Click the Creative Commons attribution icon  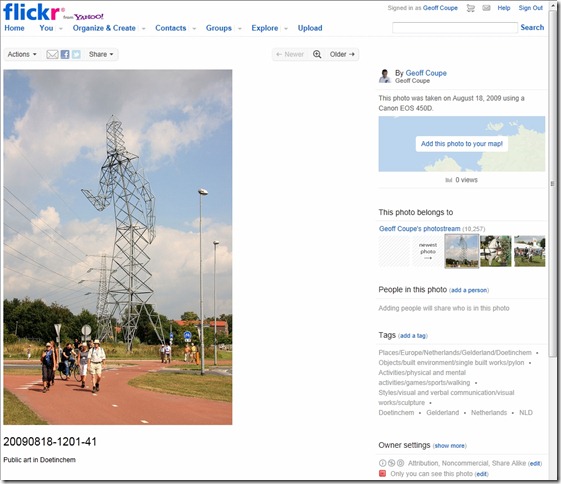[382, 463]
